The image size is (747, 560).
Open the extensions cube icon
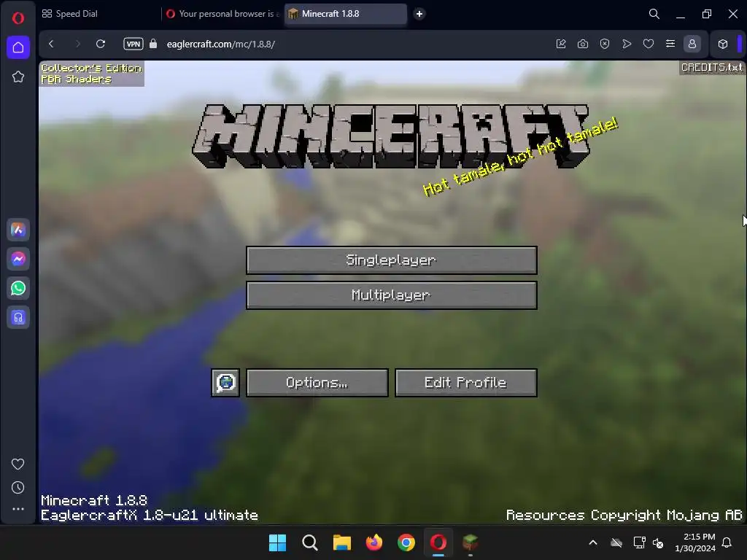click(723, 44)
